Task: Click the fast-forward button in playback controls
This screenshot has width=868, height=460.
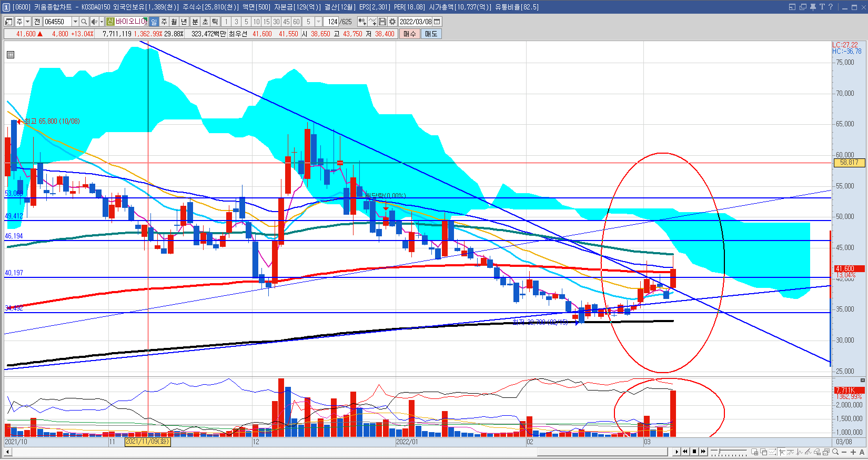Action: (703, 452)
